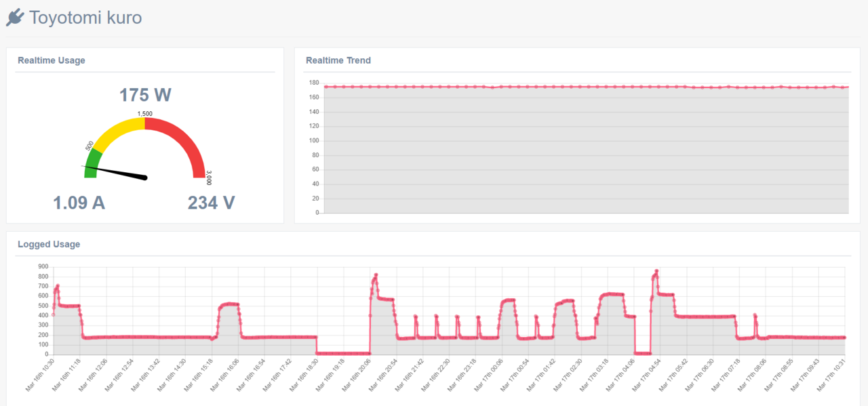This screenshot has width=868, height=406.
Task: Click the 700 label on Logged Usage axis
Action: click(x=43, y=287)
